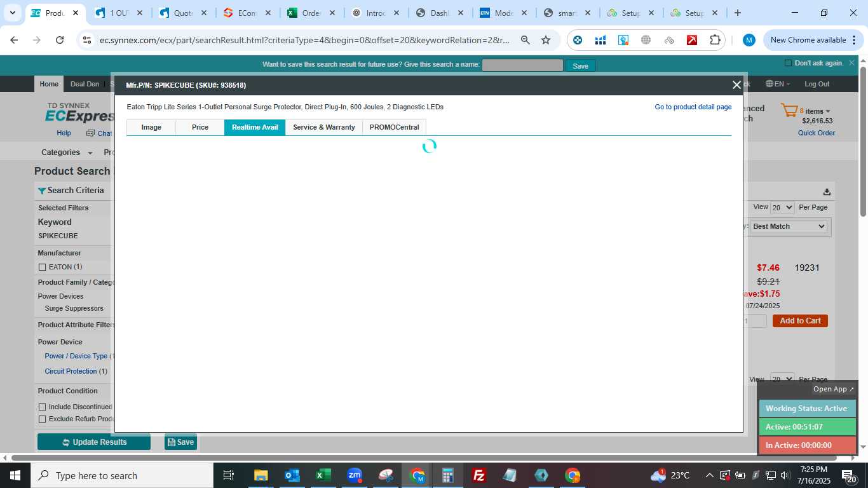Click the red pickaxe extension icon

point(692,40)
